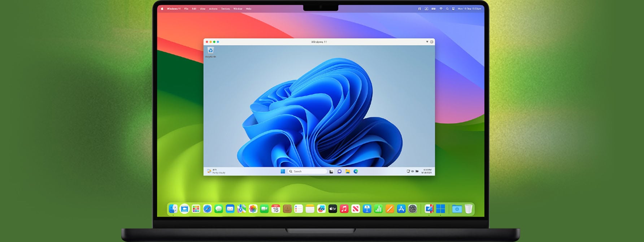Open Reminders app in Dock
Screen dimensions: 644x242
pos(299,209)
